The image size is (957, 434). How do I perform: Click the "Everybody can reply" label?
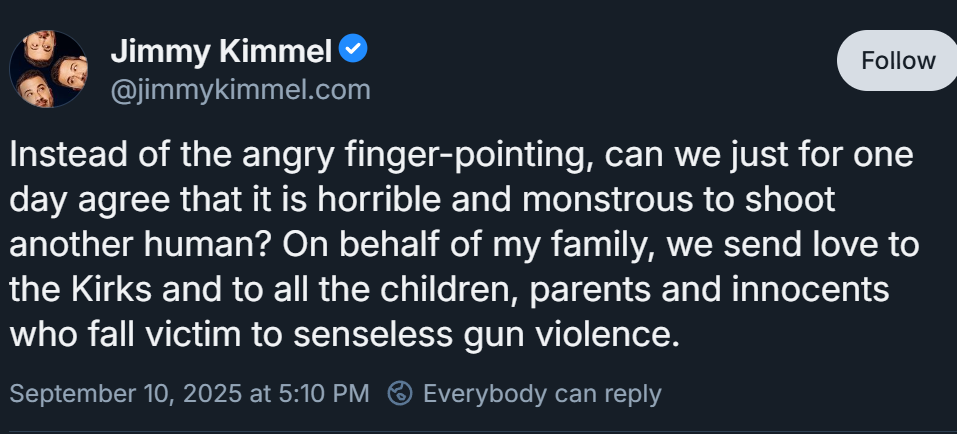coord(542,394)
